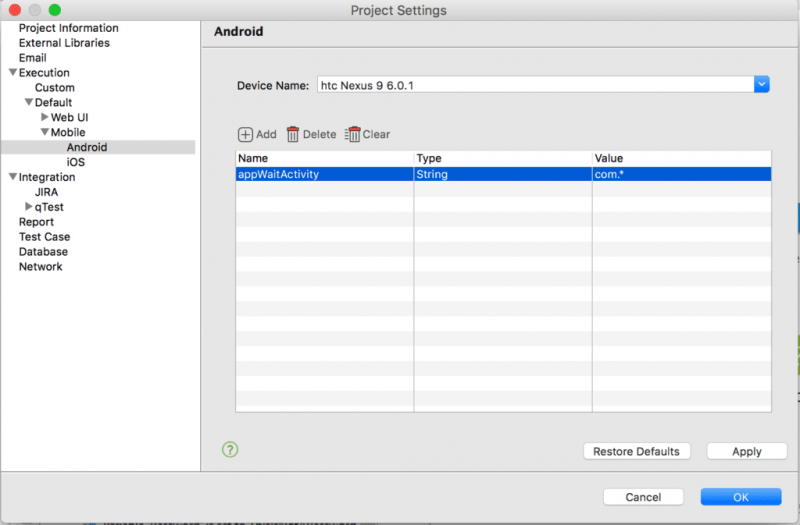The height and width of the screenshot is (525, 800).
Task: Open Project Information settings
Action: tap(68, 28)
